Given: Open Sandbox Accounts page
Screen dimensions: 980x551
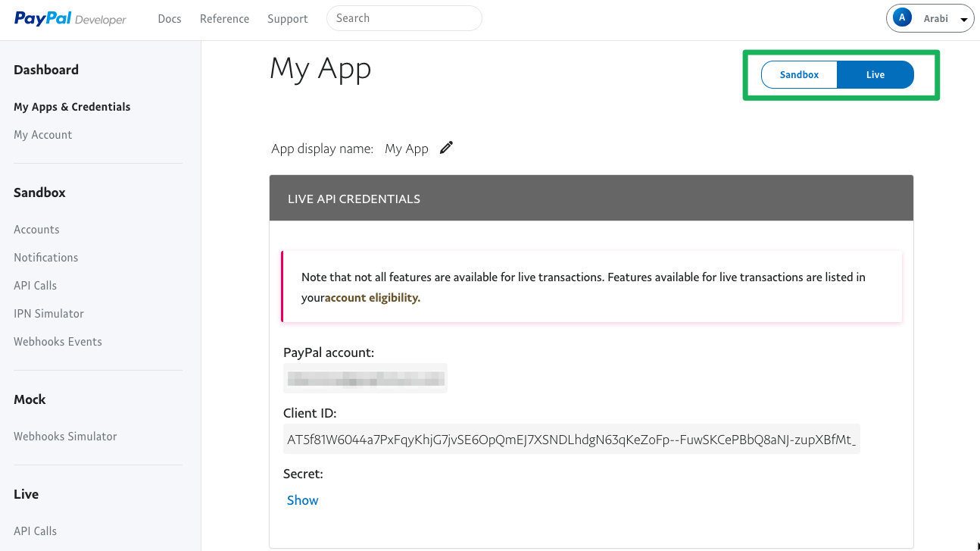Looking at the screenshot, I should tap(36, 230).
